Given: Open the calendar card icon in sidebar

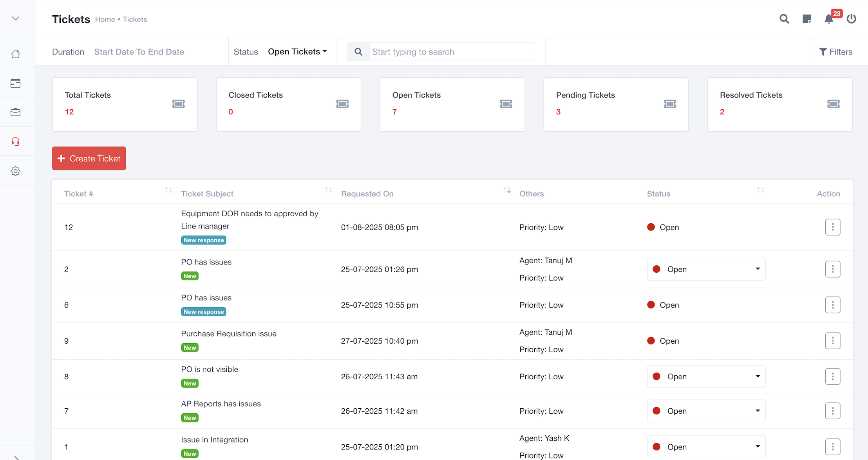Looking at the screenshot, I should [16, 83].
